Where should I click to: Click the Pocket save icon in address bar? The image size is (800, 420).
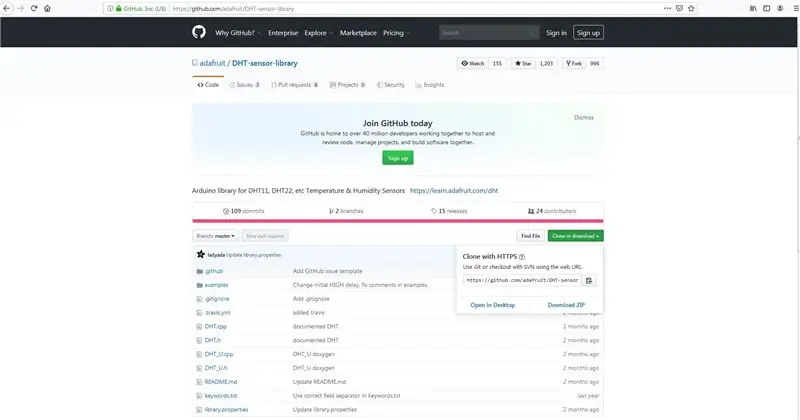tap(679, 8)
